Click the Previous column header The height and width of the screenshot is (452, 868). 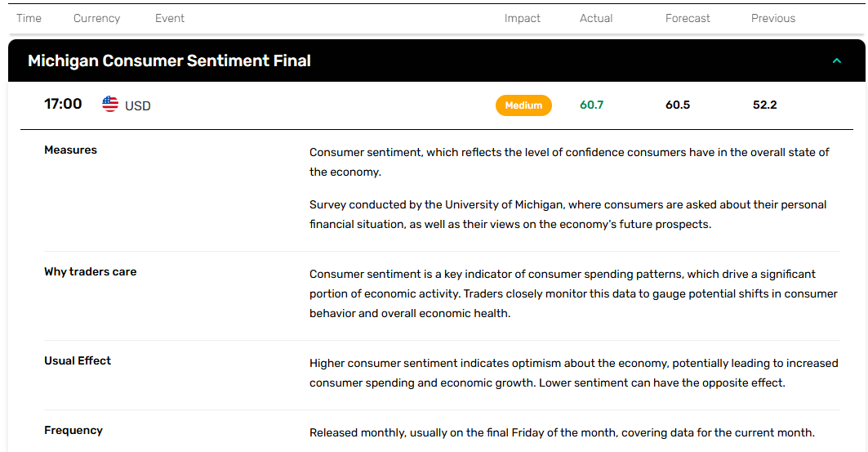tap(772, 18)
